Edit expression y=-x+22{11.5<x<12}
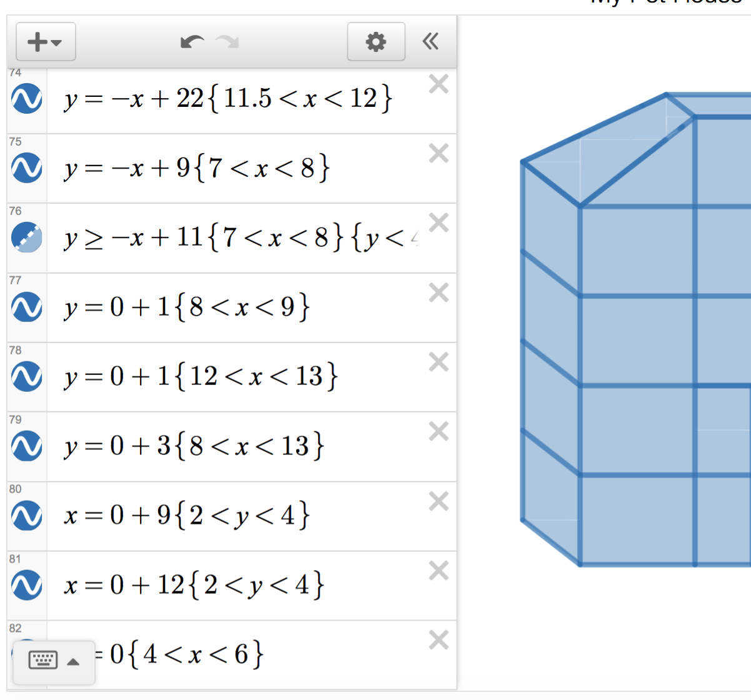751x700 pixels. click(x=228, y=99)
